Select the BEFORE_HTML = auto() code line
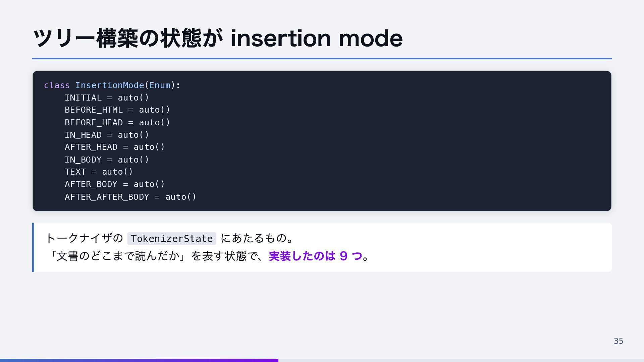This screenshot has width=644, height=362. tap(117, 110)
